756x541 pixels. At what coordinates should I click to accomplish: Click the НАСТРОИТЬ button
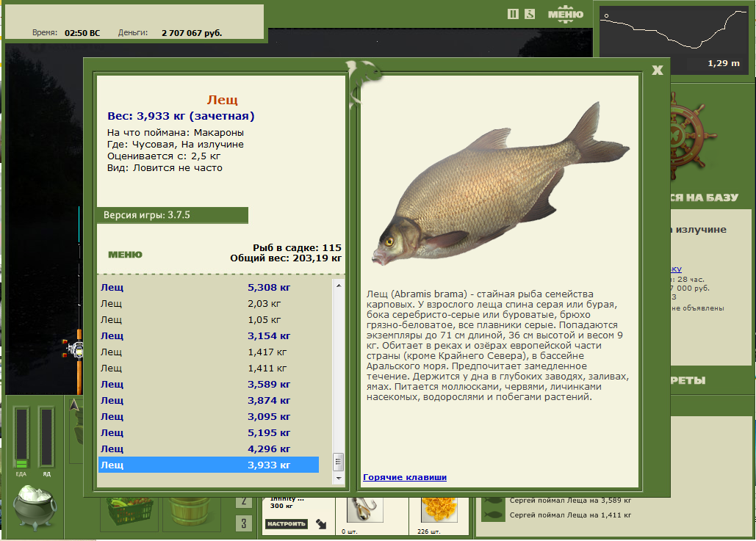click(287, 523)
